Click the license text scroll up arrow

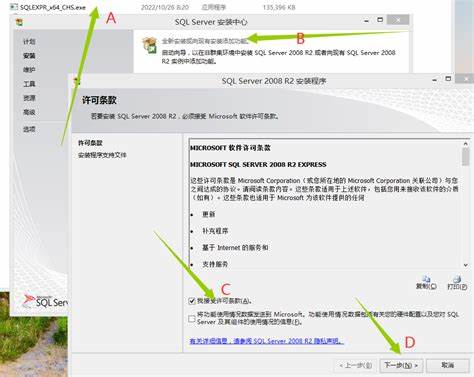(x=466, y=144)
